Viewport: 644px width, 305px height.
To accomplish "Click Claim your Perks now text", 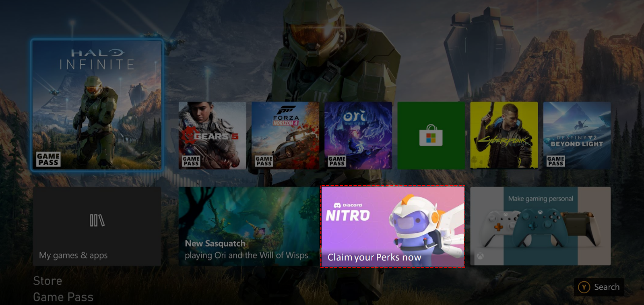I will (x=374, y=257).
